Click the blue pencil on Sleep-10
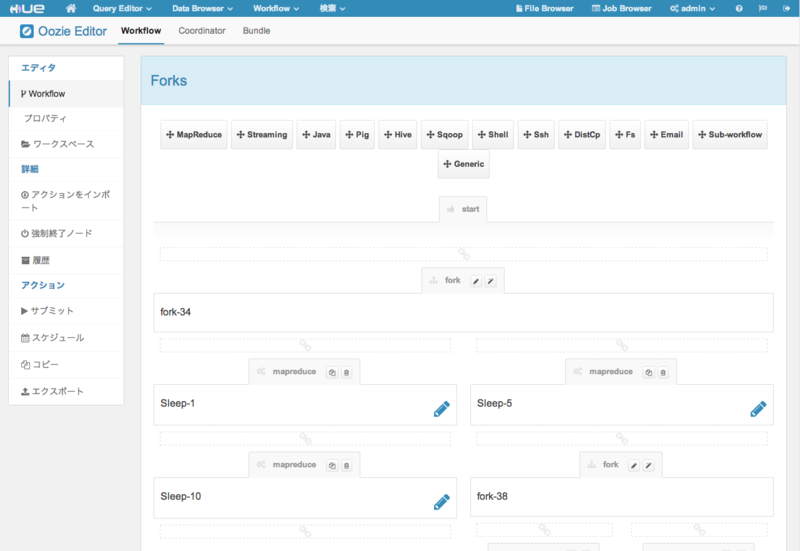800x551 pixels. (x=442, y=502)
